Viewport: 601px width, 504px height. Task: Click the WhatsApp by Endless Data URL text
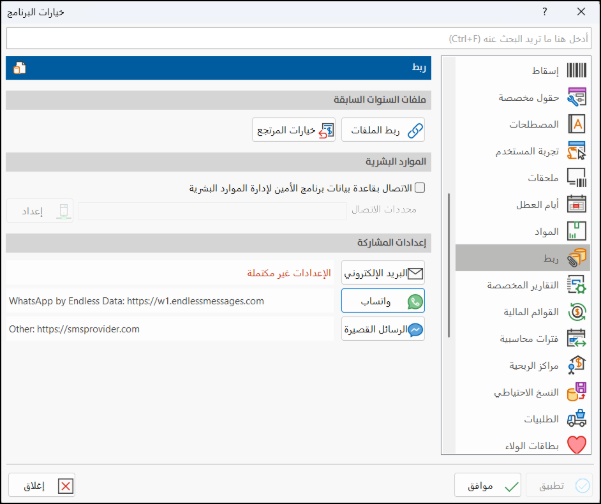136,301
